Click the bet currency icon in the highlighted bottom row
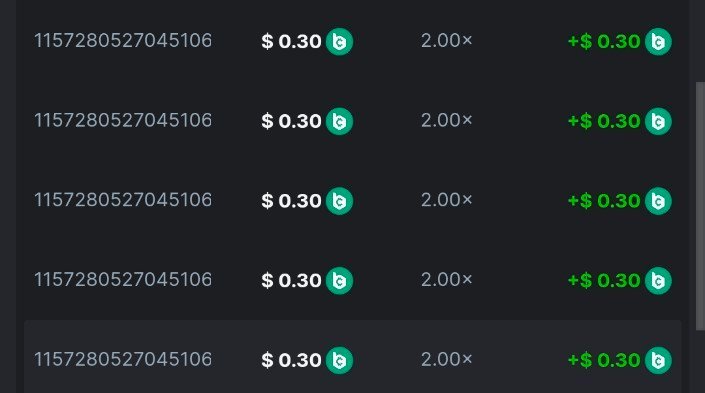Screen dimensions: 705x393 [339, 360]
